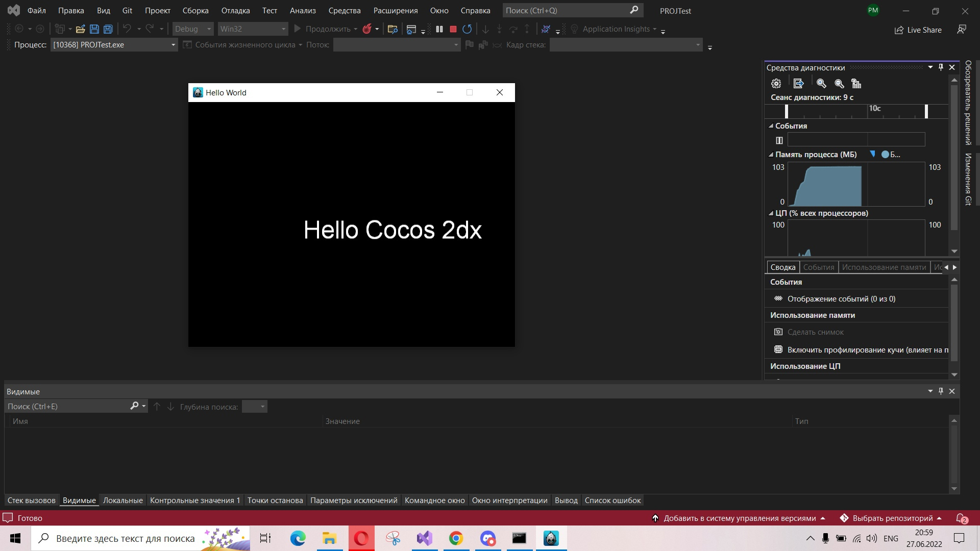The height and width of the screenshot is (551, 980).
Task: Open notifications bell in status bar
Action: point(961,518)
